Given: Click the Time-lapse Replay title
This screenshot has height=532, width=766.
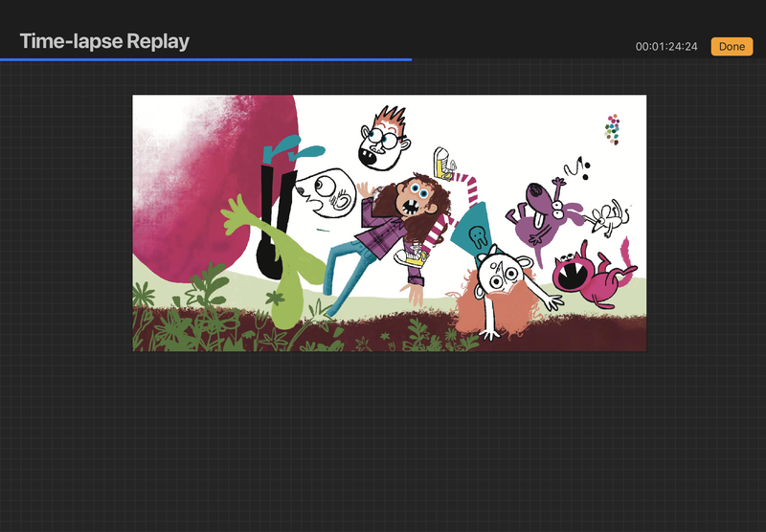Looking at the screenshot, I should (x=104, y=41).
